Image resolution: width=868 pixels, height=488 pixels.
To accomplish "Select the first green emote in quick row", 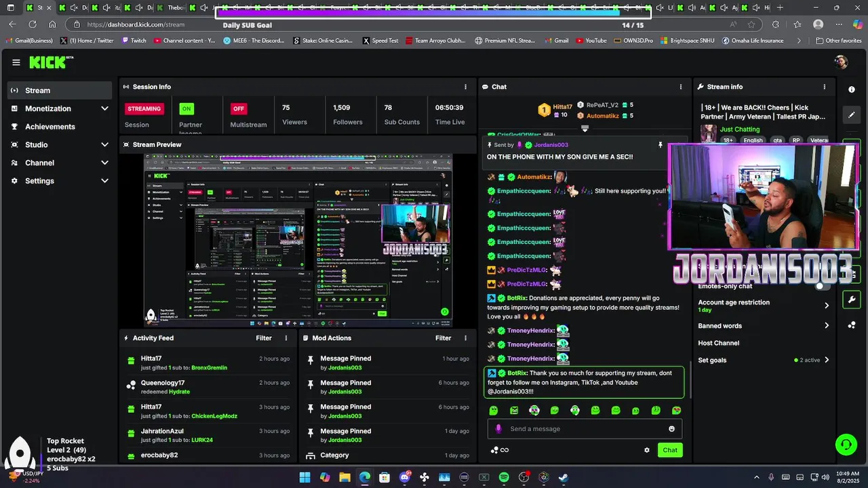I will 494,411.
